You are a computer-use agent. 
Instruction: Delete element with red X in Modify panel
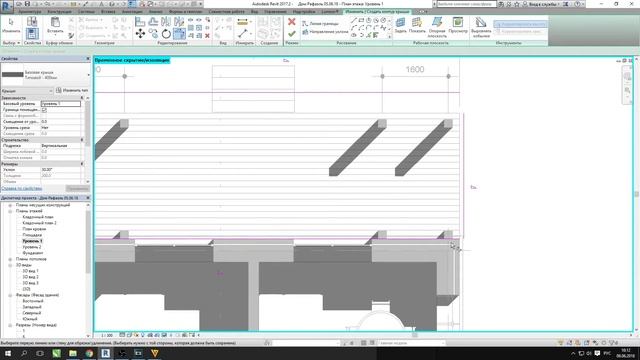tap(207, 36)
